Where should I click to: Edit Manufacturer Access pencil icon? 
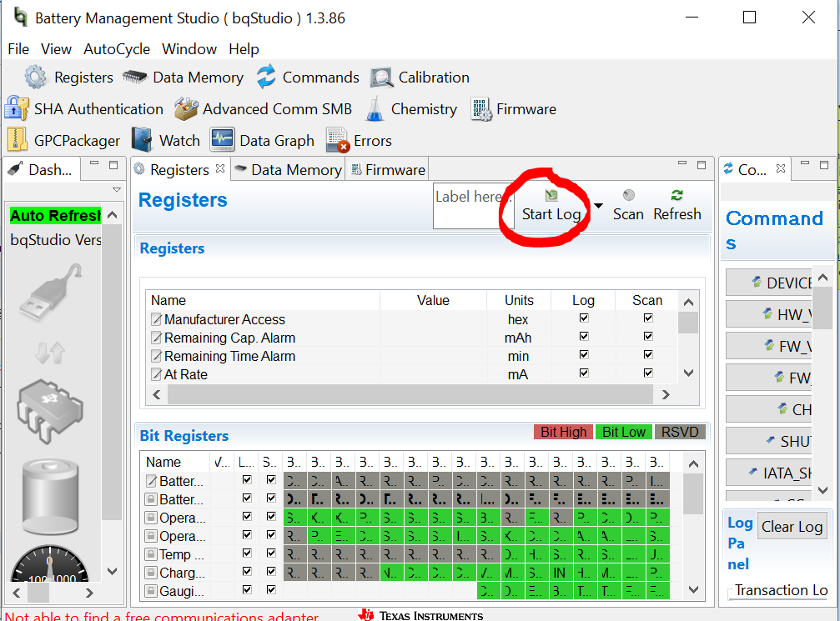pyautogui.click(x=156, y=319)
